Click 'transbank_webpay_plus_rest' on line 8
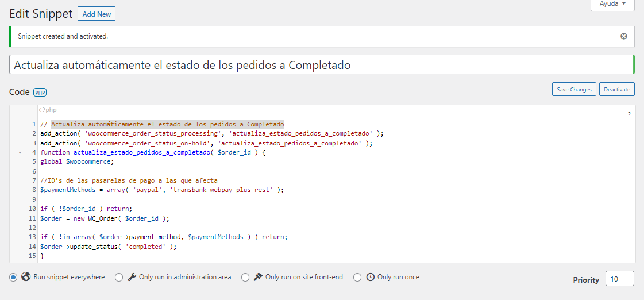This screenshot has width=644, height=300. 221,190
